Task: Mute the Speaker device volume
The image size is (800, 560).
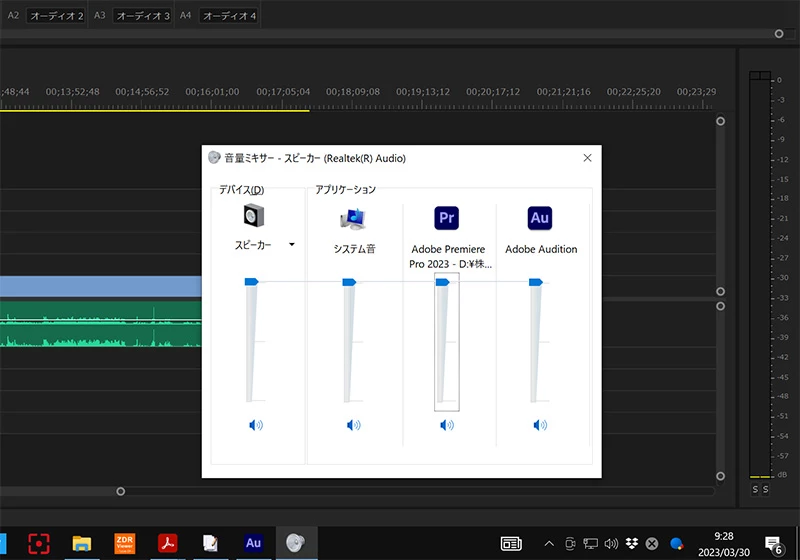Action: coord(256,425)
